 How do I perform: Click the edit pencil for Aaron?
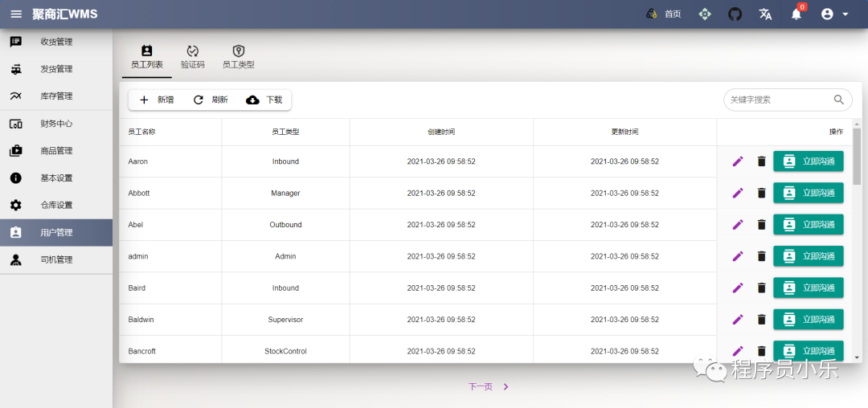[738, 161]
